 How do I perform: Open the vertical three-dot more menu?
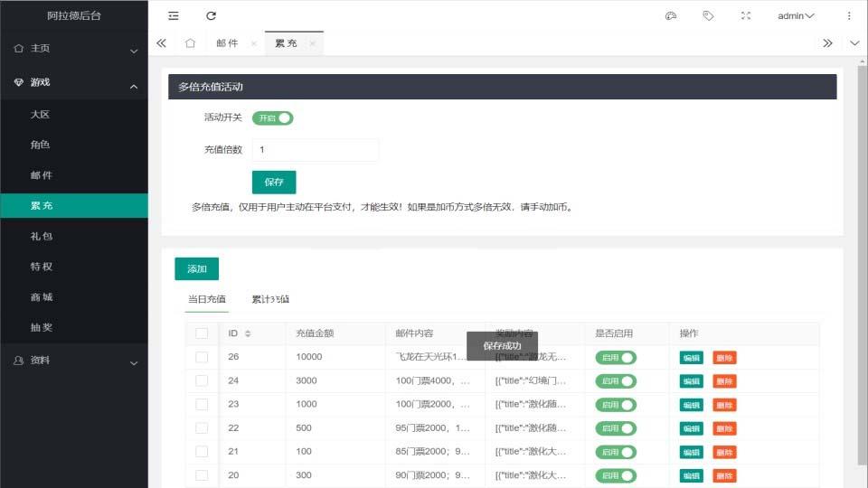point(848,15)
